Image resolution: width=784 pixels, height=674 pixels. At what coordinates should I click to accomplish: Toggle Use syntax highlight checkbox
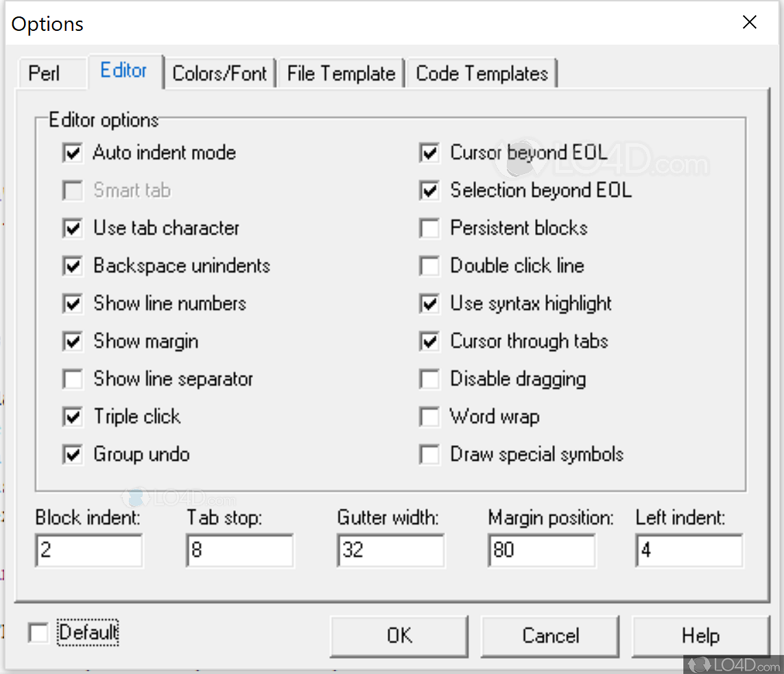(430, 304)
